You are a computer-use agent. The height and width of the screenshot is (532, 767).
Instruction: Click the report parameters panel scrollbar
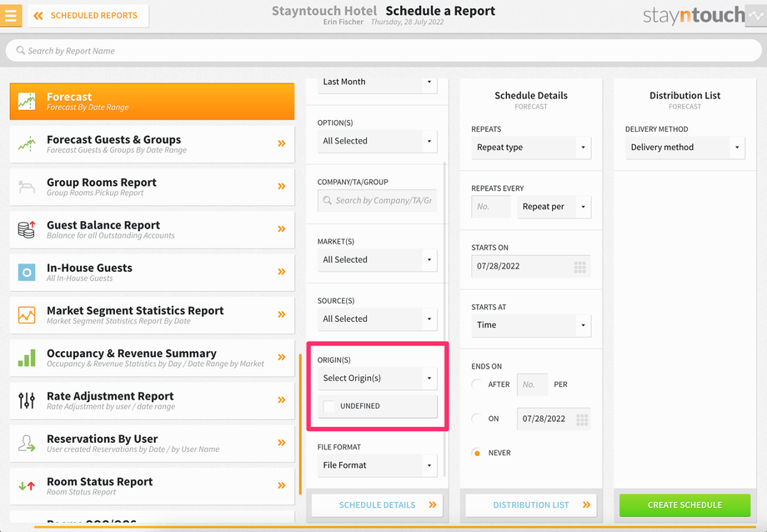click(444, 319)
